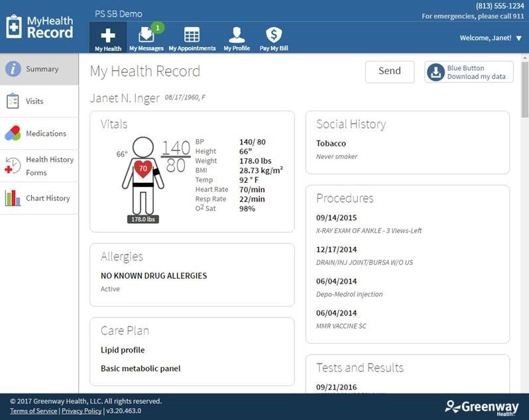This screenshot has width=529, height=420.
Task: Click the unread messages badge showing 1
Action: (x=158, y=28)
